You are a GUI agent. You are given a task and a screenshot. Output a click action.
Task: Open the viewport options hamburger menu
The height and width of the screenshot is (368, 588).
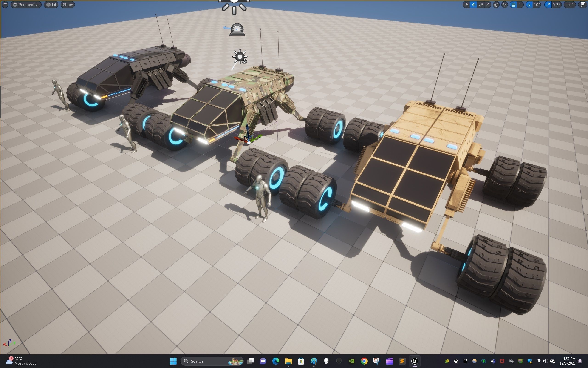(5, 5)
